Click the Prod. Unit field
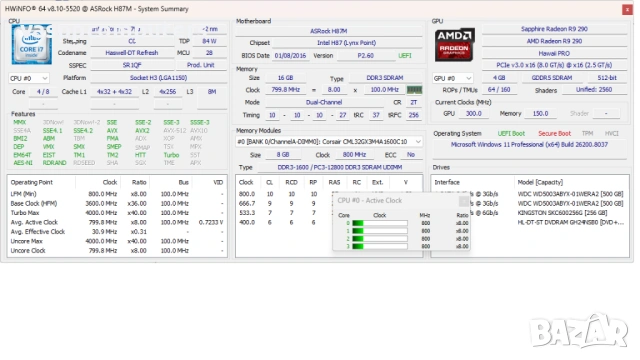Viewport: 640px width, 360px height. click(200, 65)
